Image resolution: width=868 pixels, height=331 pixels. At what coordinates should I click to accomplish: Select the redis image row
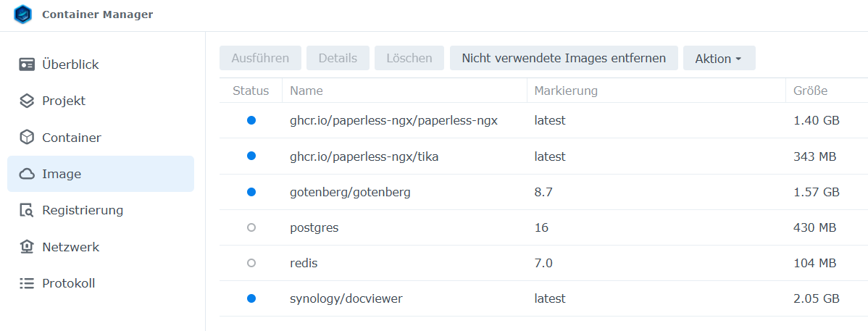coord(304,263)
